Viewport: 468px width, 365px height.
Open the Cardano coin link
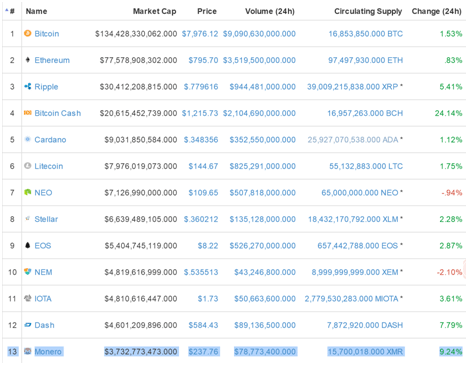pyautogui.click(x=50, y=140)
